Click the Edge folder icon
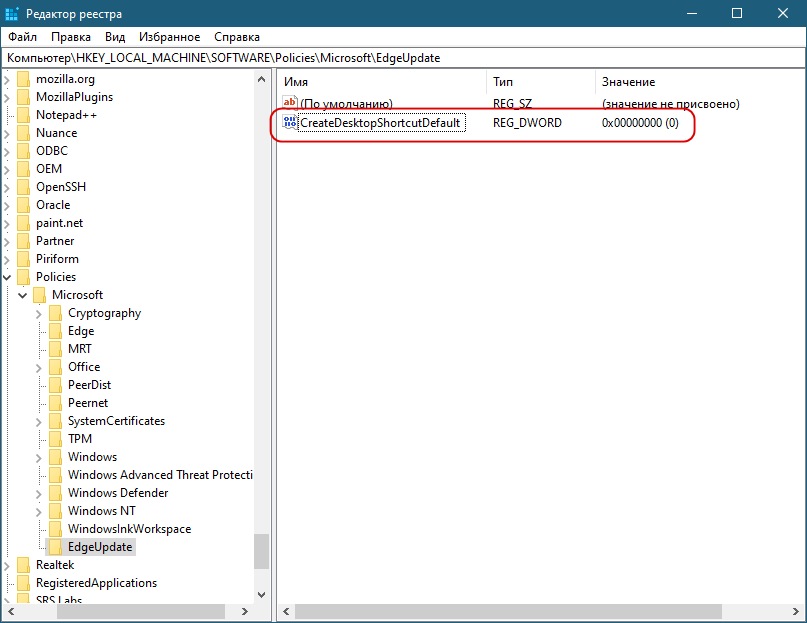Image resolution: width=807 pixels, height=623 pixels. 56,331
